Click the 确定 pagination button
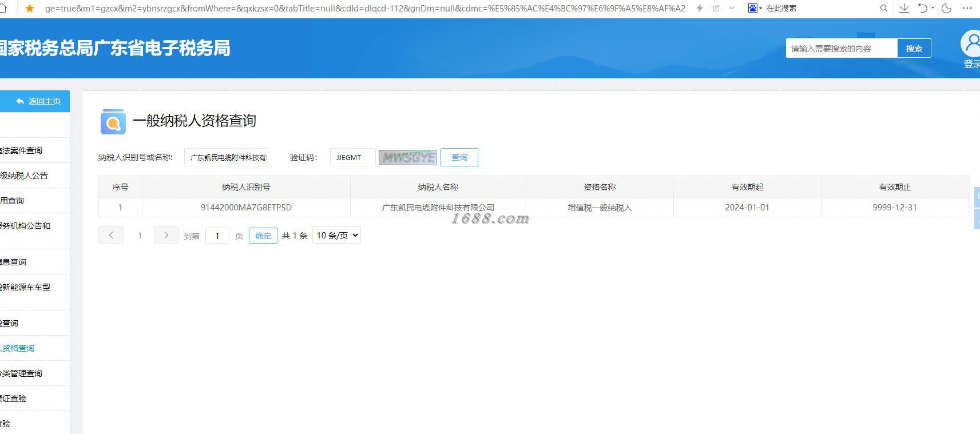The width and height of the screenshot is (980, 434). pyautogui.click(x=263, y=236)
